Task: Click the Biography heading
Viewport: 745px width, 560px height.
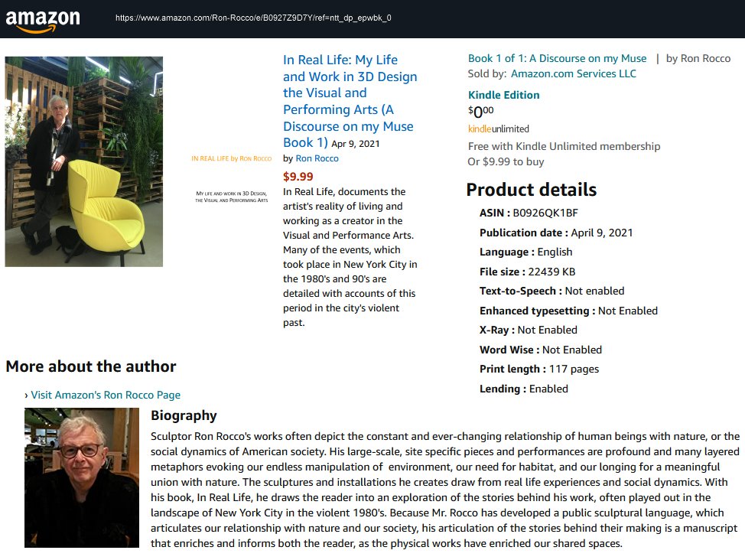Action: coord(184,415)
